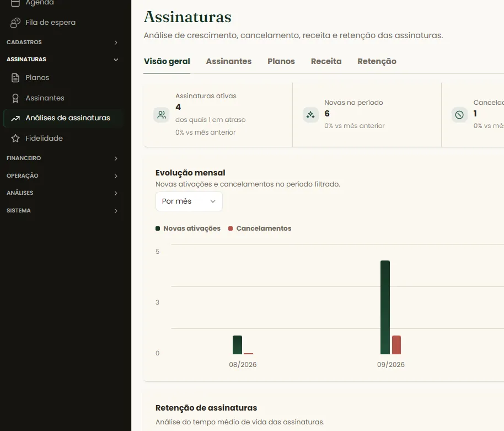Click the 'dos quais 1 em atraso' text
Image resolution: width=504 pixels, height=431 pixels.
point(210,120)
